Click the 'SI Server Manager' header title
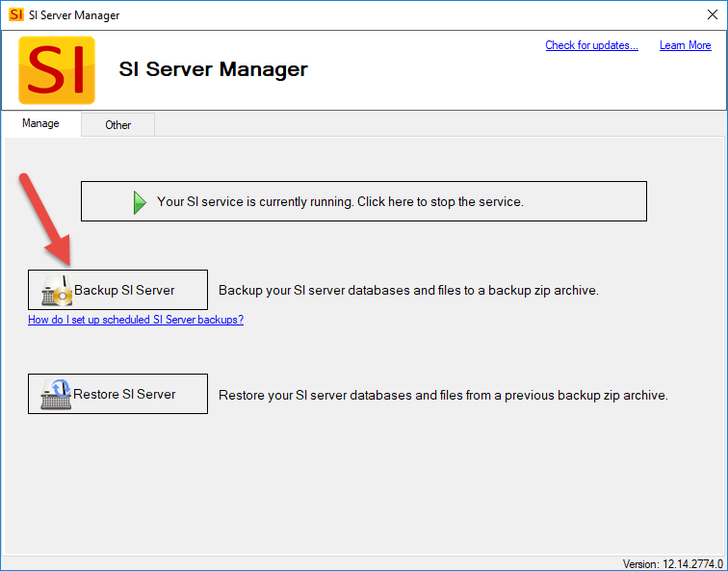Image resolution: width=728 pixels, height=571 pixels. pyautogui.click(x=213, y=69)
